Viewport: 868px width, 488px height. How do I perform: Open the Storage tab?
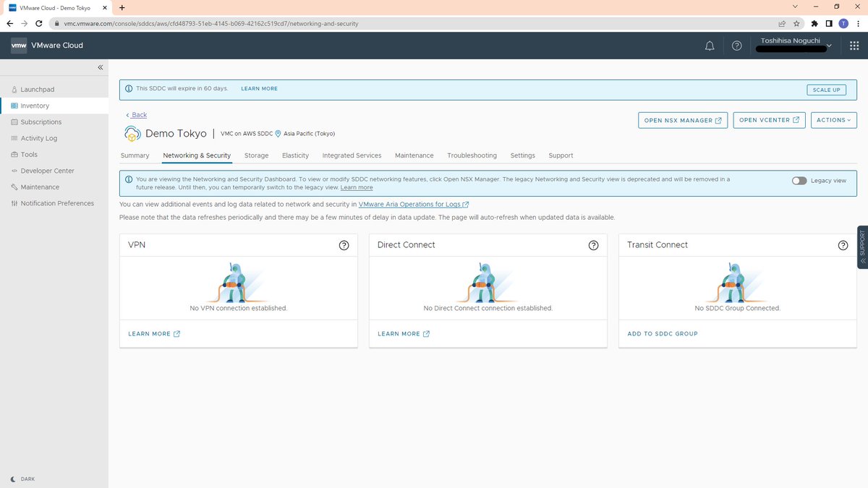pos(256,155)
